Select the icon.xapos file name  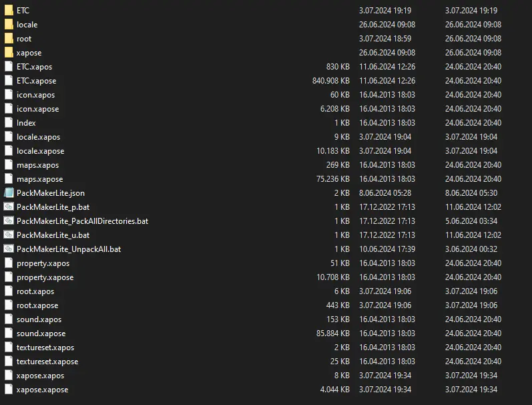pos(35,95)
